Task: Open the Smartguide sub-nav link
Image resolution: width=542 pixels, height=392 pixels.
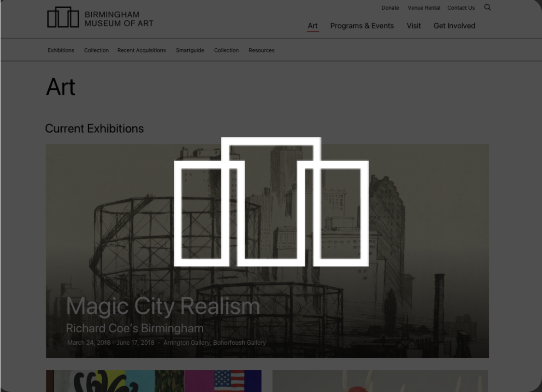Action: pyautogui.click(x=190, y=50)
